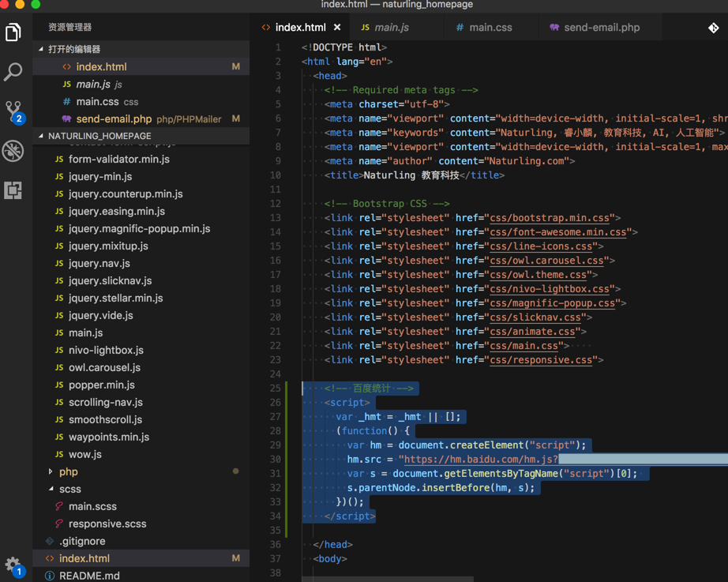728x582 pixels.
Task: Switch to the main.js tab
Action: tap(391, 28)
